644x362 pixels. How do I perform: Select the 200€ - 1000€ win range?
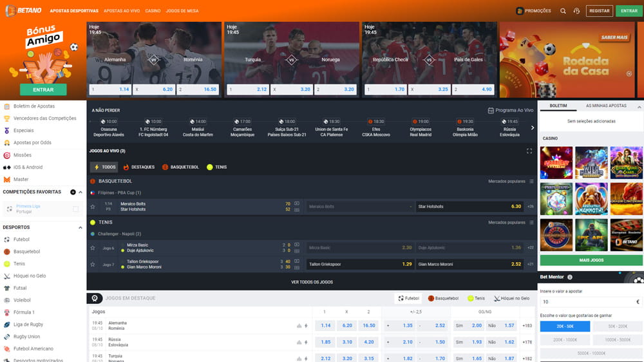pyautogui.click(x=565, y=340)
